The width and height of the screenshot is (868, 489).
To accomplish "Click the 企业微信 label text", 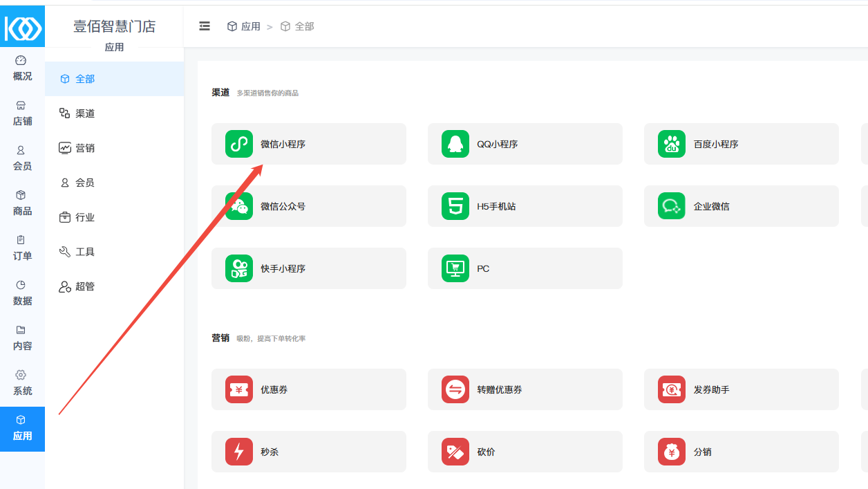I will [x=711, y=207].
